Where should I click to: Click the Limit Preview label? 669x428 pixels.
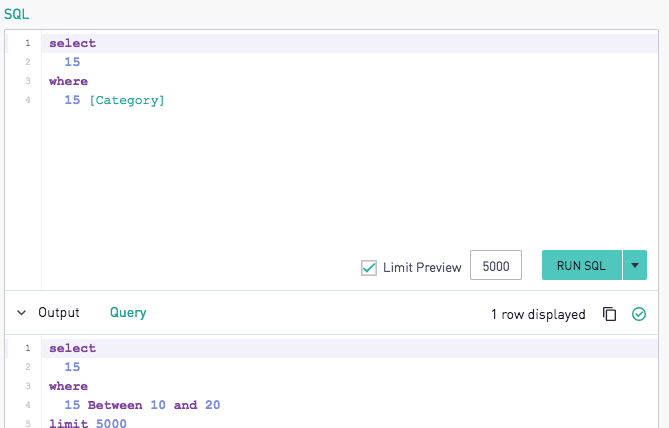[422, 268]
